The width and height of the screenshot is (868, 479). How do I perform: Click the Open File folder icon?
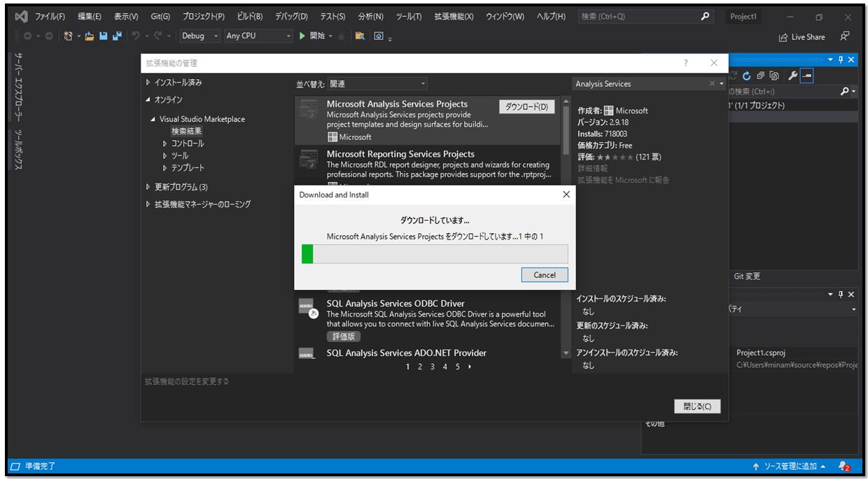[90, 36]
